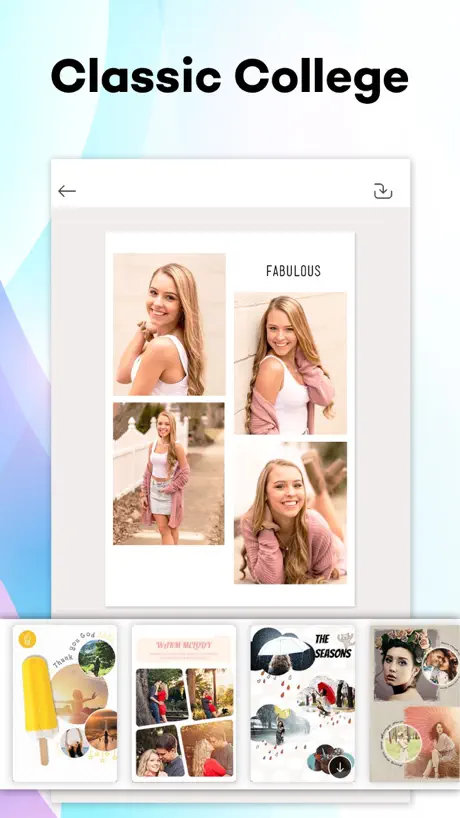Choose the popsicle Thank You God template
This screenshot has height=818, width=460.
pos(65,703)
